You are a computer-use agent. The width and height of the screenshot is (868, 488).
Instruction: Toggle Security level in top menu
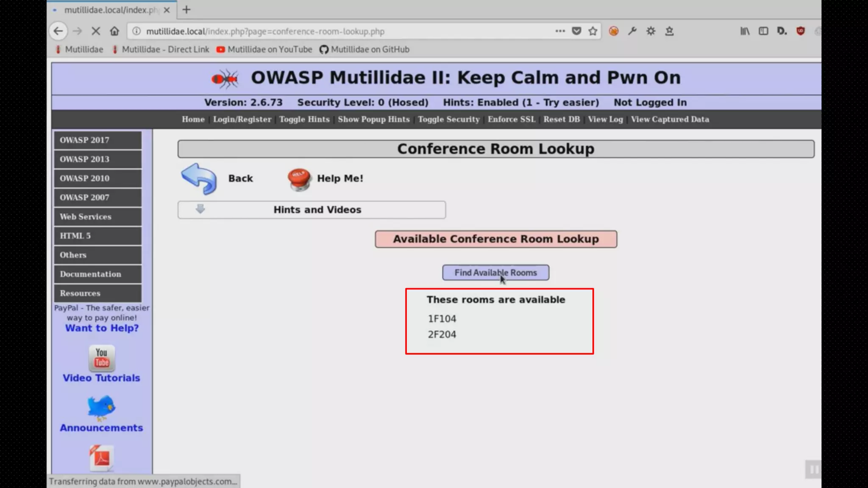[x=448, y=119]
